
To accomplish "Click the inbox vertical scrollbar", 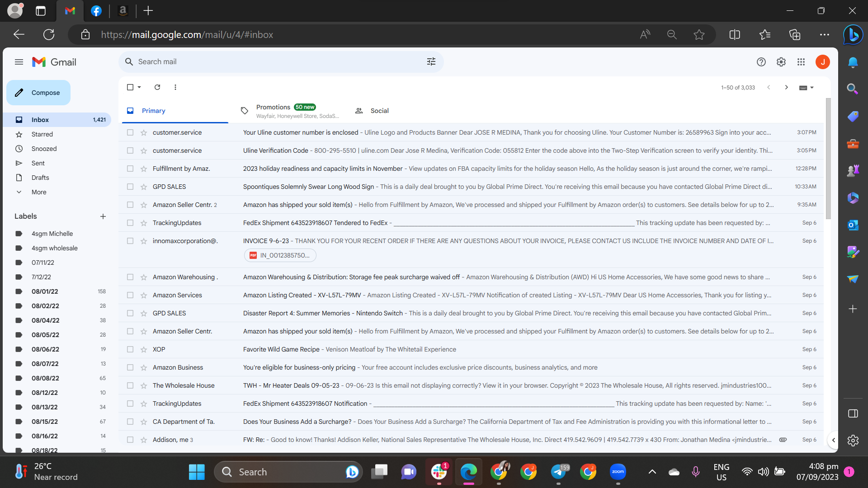I will (828, 158).
